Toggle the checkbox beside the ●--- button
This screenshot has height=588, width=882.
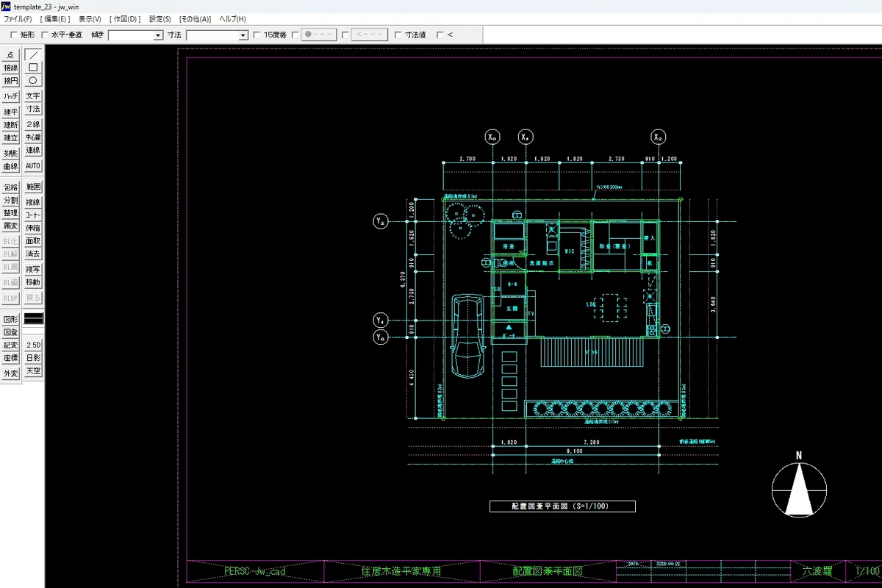[x=295, y=35]
